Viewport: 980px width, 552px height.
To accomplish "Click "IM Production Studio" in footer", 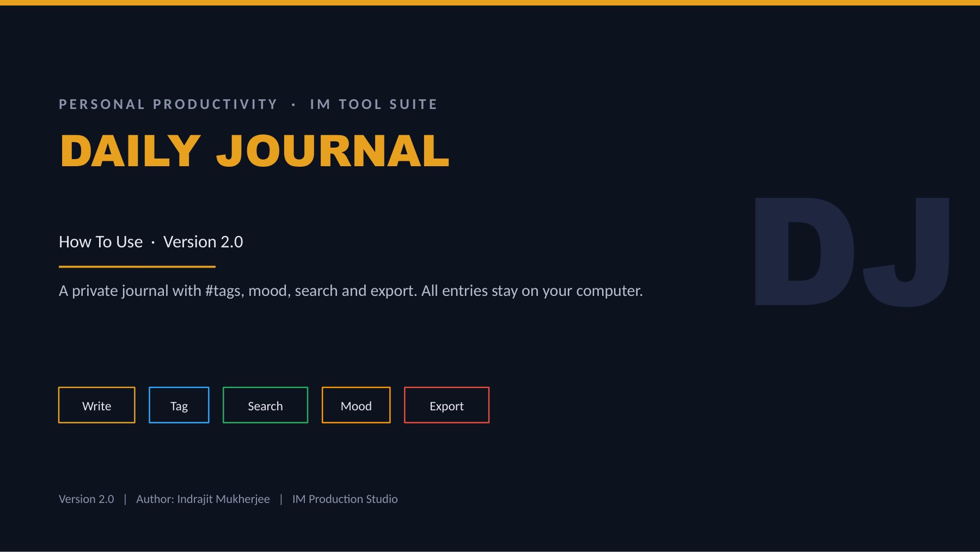I will click(345, 499).
